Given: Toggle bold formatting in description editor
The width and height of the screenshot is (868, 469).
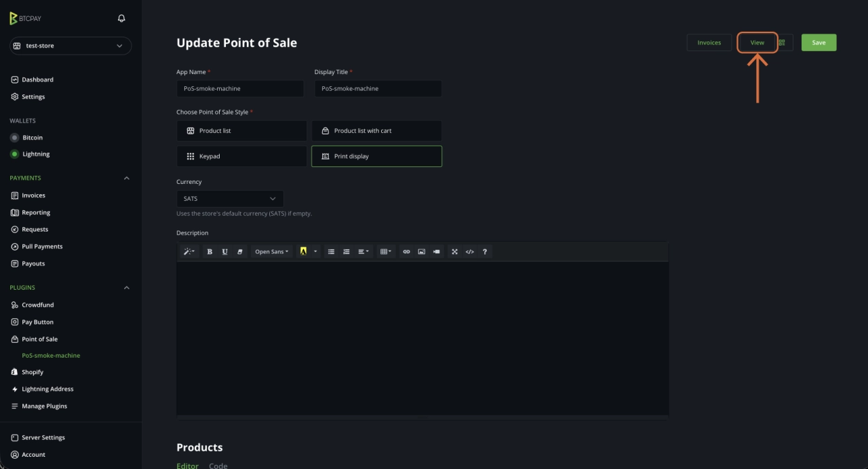Looking at the screenshot, I should pyautogui.click(x=210, y=252).
